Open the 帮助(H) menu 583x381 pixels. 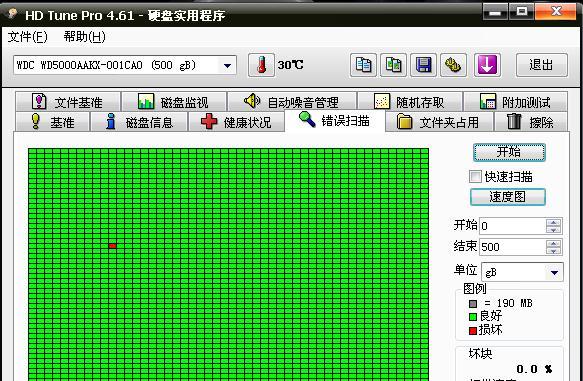pos(85,37)
